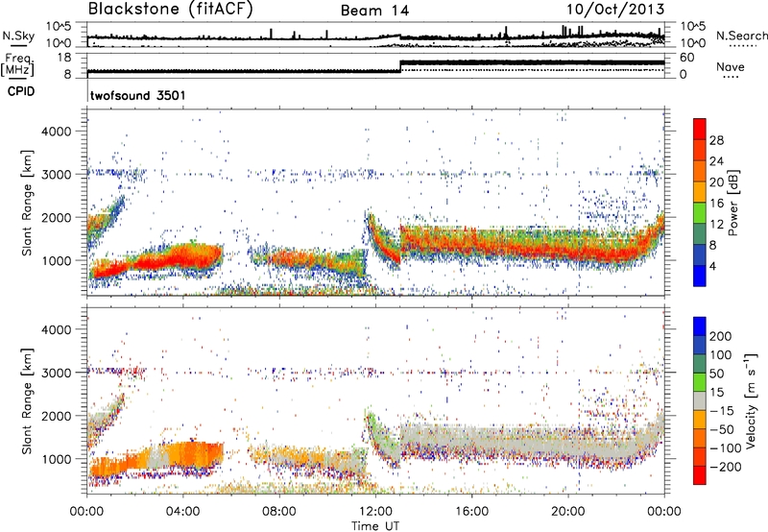Click the 16 value on power colorbar
The height and width of the screenshot is (532, 768).
click(x=716, y=204)
